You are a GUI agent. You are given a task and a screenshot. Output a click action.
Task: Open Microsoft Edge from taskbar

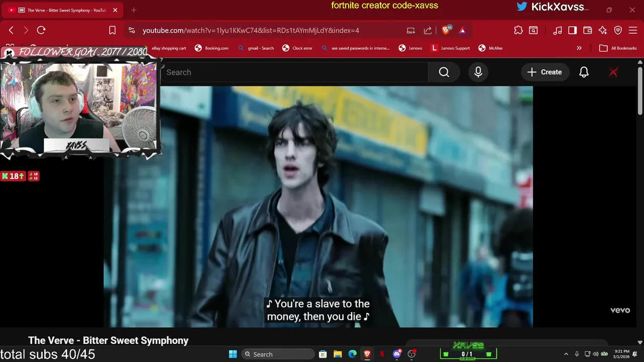pyautogui.click(x=353, y=354)
